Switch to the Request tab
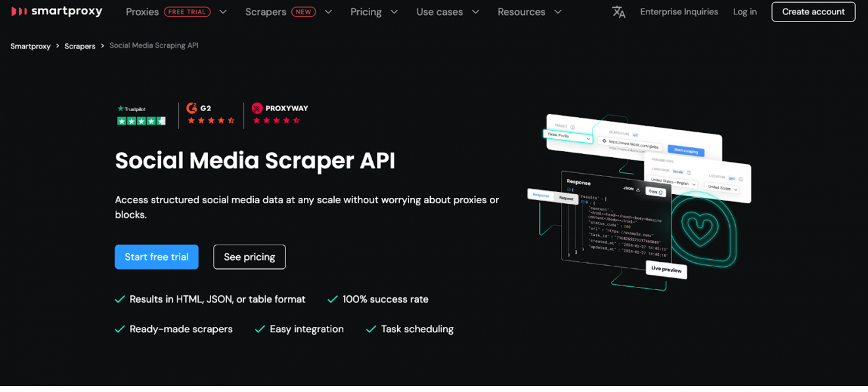 click(x=566, y=199)
